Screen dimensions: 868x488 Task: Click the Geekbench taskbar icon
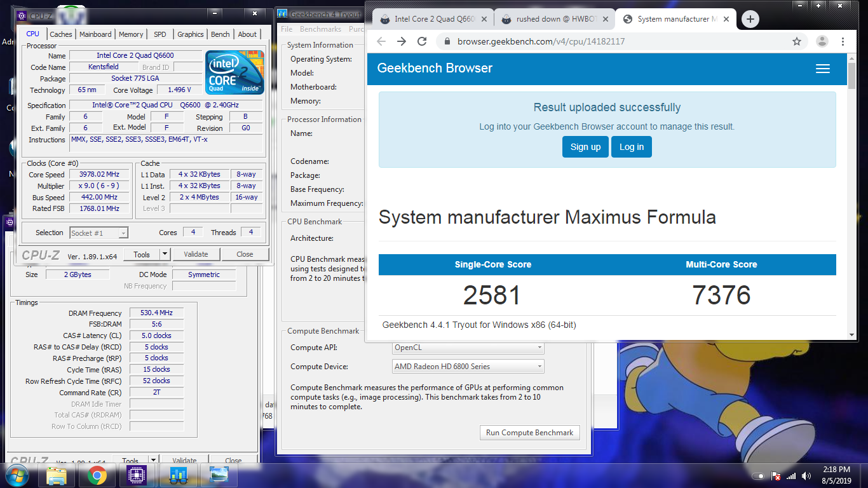[177, 475]
